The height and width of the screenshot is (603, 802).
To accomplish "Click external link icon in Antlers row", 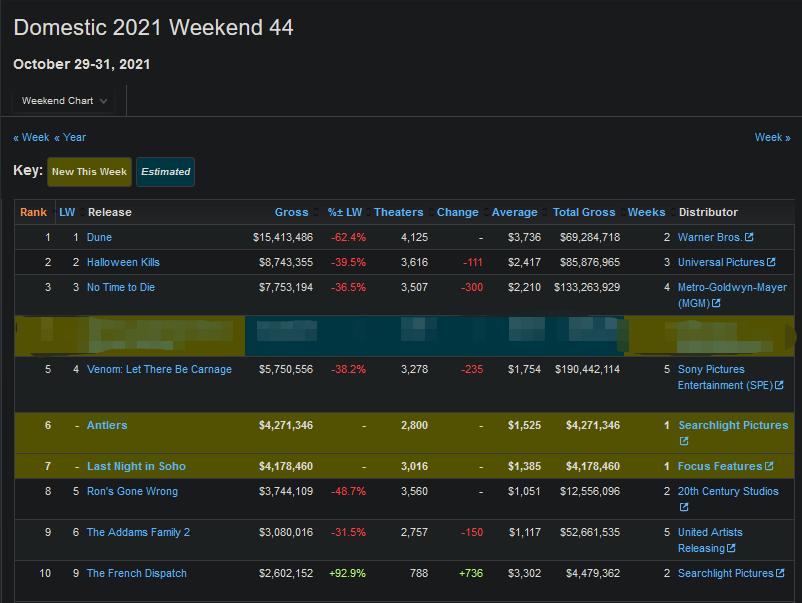I will [x=684, y=441].
